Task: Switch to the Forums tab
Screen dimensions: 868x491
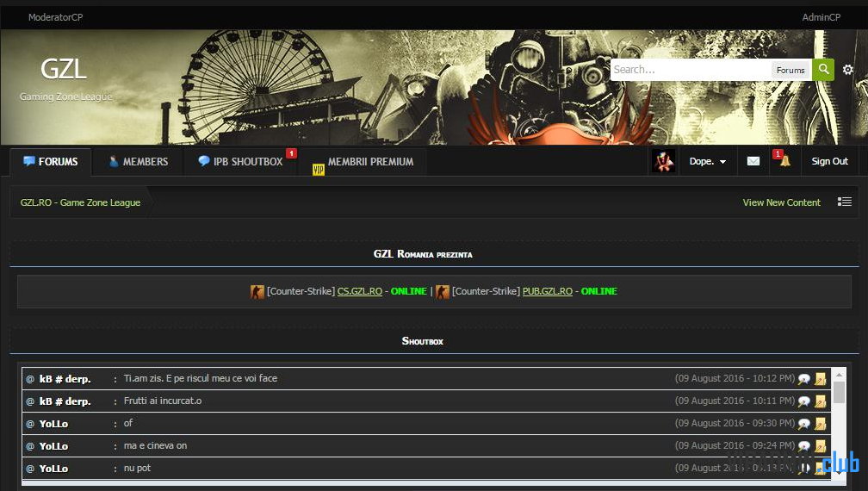Action: [x=50, y=162]
